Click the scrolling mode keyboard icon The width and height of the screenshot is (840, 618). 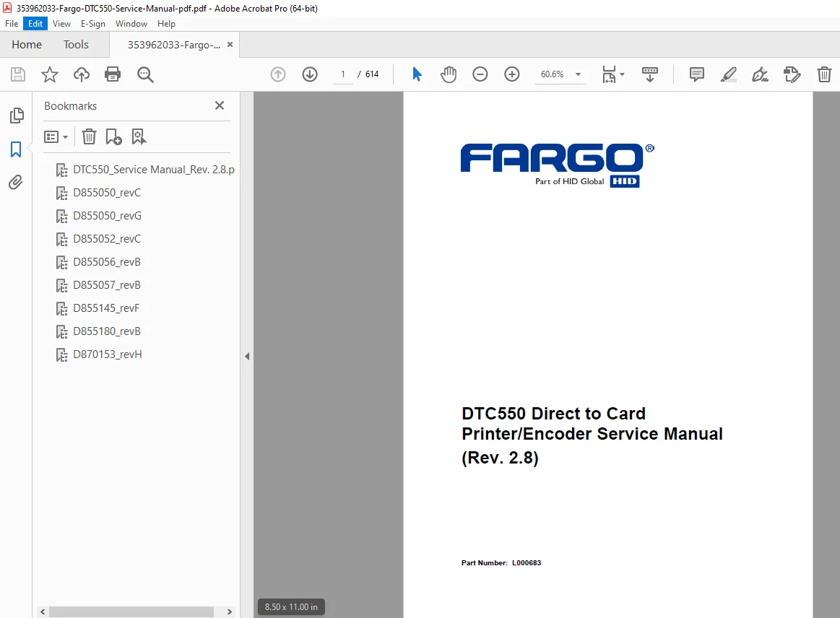point(650,74)
